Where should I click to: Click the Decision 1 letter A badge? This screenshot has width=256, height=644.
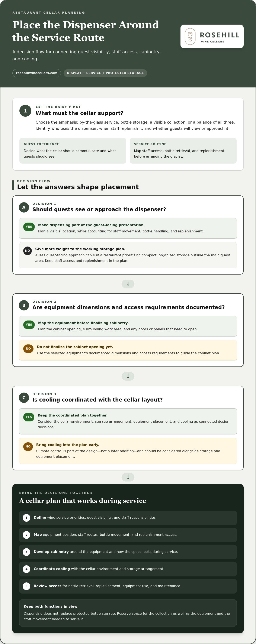tap(24, 207)
